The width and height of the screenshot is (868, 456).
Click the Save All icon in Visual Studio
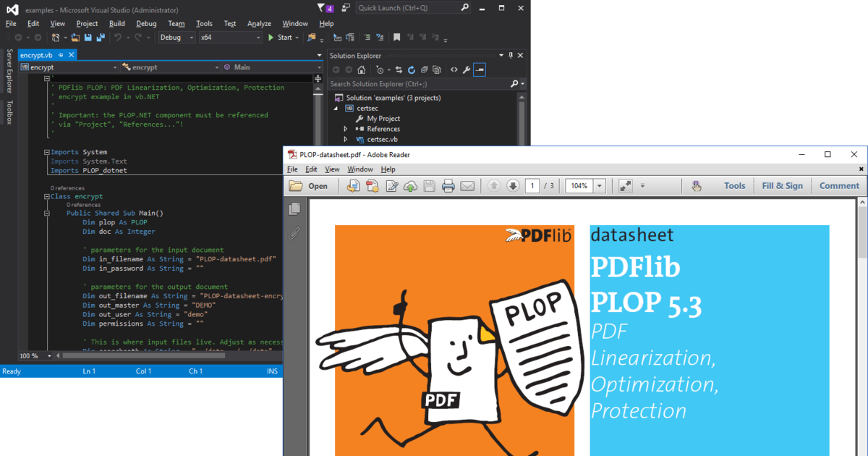(x=101, y=37)
